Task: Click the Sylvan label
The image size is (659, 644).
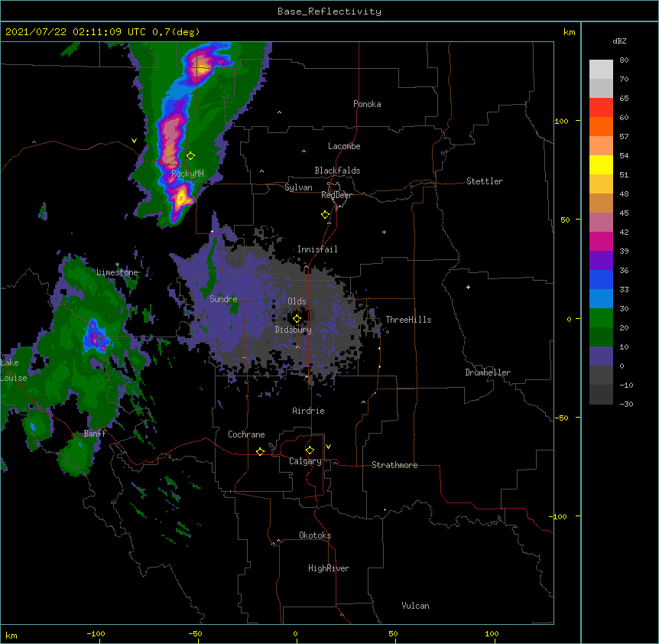Action: (298, 187)
